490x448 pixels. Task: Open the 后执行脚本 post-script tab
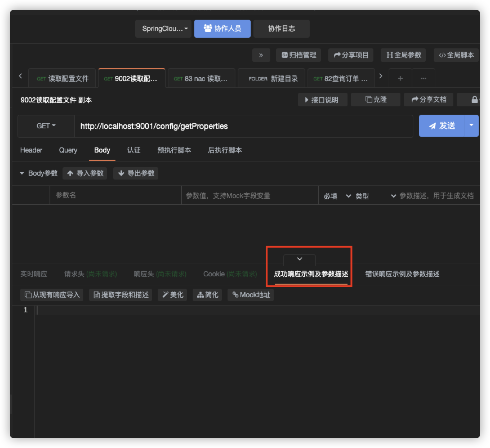point(225,150)
